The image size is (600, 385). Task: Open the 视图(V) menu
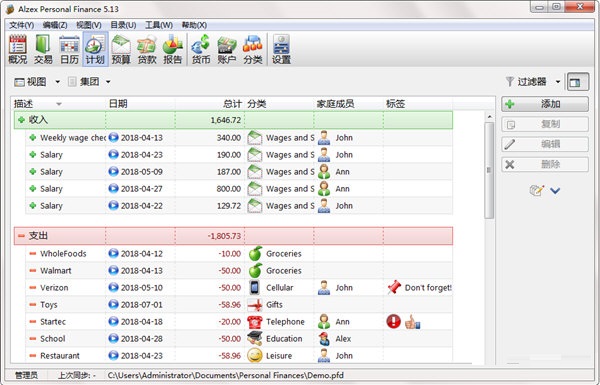click(x=89, y=25)
